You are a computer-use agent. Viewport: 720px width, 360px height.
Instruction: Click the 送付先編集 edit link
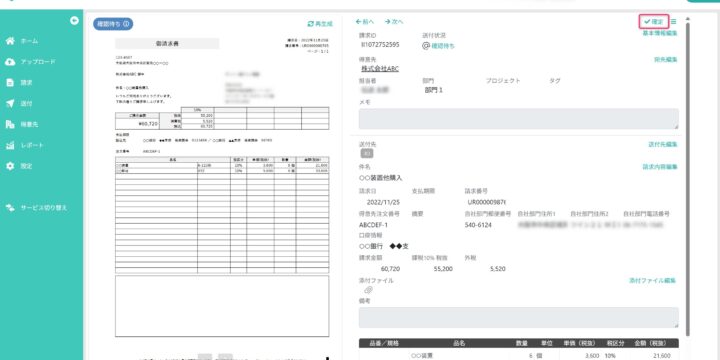click(663, 144)
